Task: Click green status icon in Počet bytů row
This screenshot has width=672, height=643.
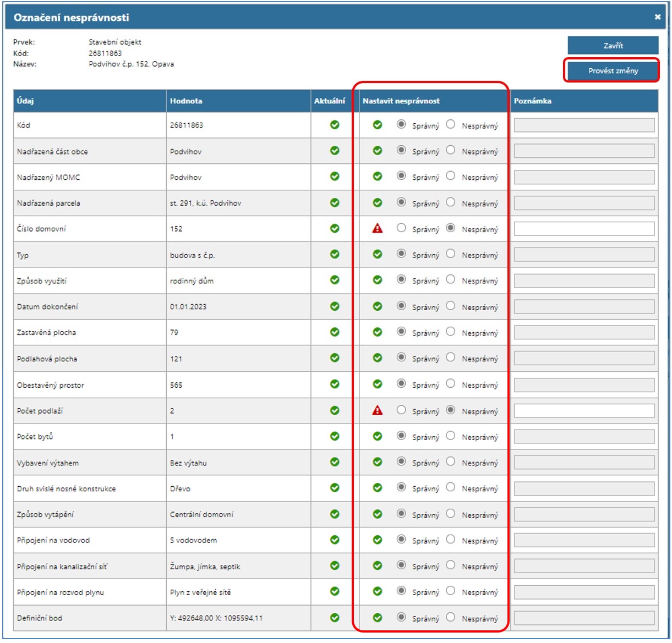Action: (377, 436)
